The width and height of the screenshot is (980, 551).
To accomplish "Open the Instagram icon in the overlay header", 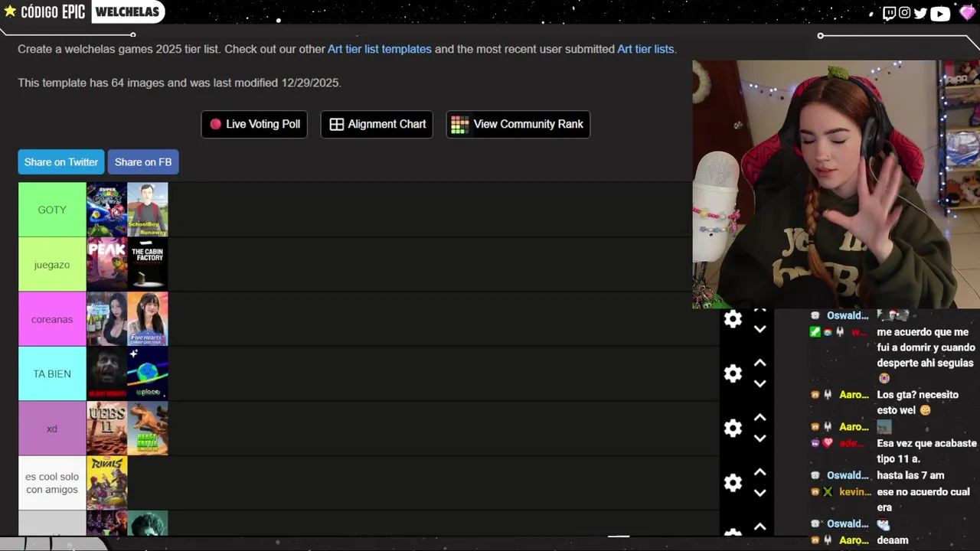I will click(904, 13).
